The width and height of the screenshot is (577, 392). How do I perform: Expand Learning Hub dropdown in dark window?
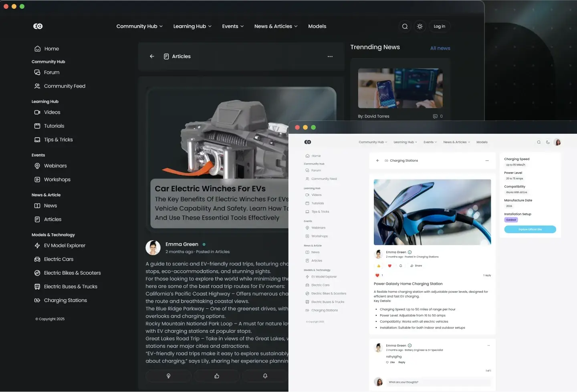coord(192,26)
